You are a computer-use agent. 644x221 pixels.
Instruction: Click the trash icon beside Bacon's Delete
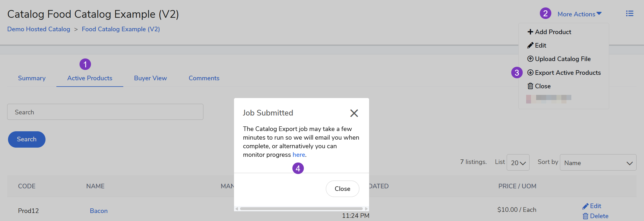click(585, 216)
